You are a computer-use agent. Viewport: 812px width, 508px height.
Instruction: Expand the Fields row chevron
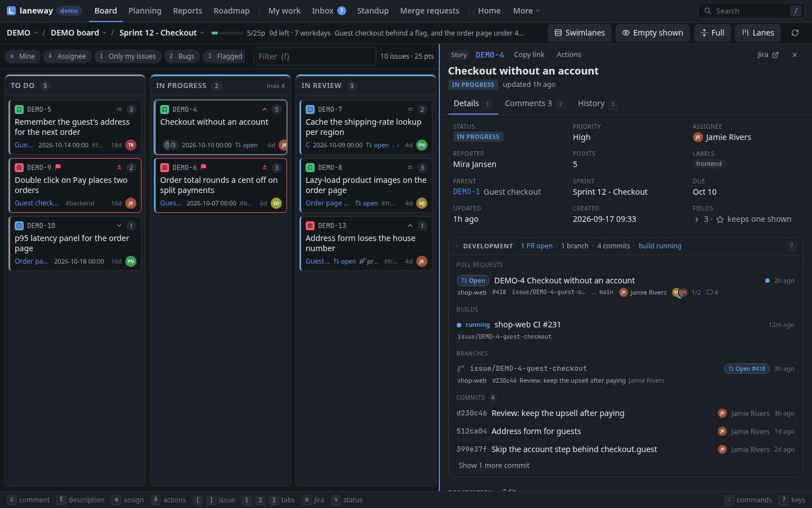pos(697,220)
